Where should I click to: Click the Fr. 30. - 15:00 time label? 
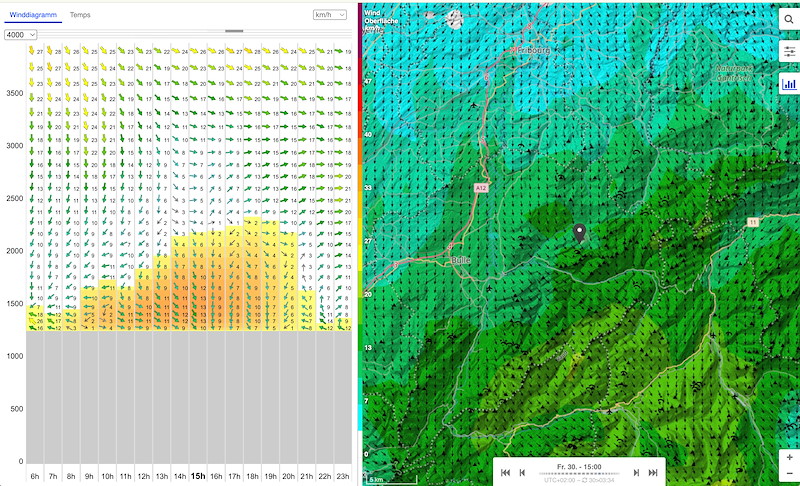[579, 467]
